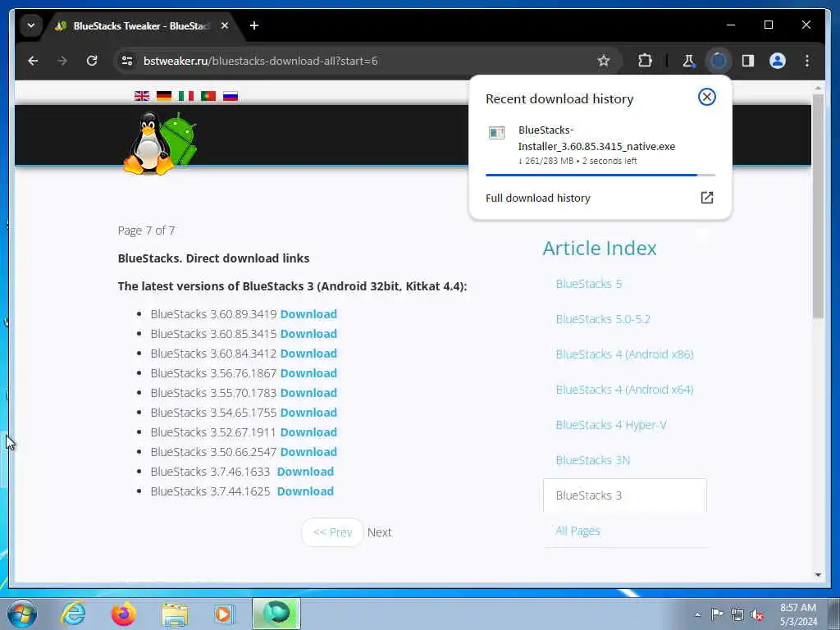Download BlueStacks 3.55.70.1783
Screen dimensions: 840x630
[x=308, y=393]
